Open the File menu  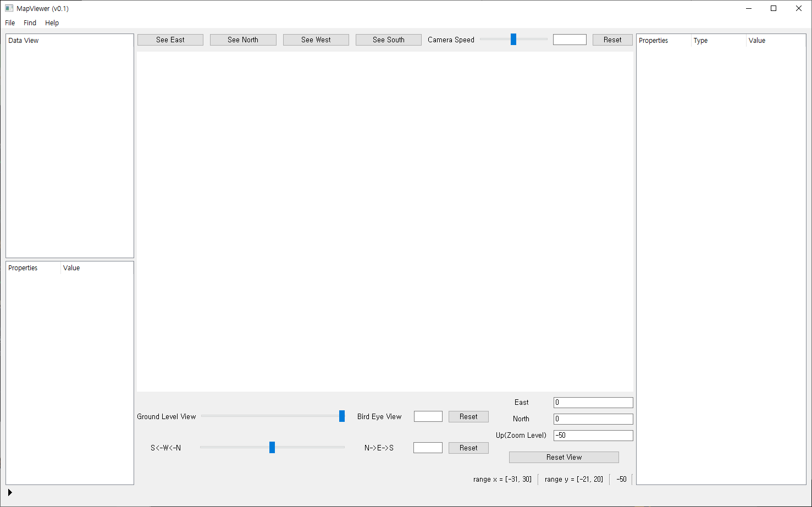(10, 23)
